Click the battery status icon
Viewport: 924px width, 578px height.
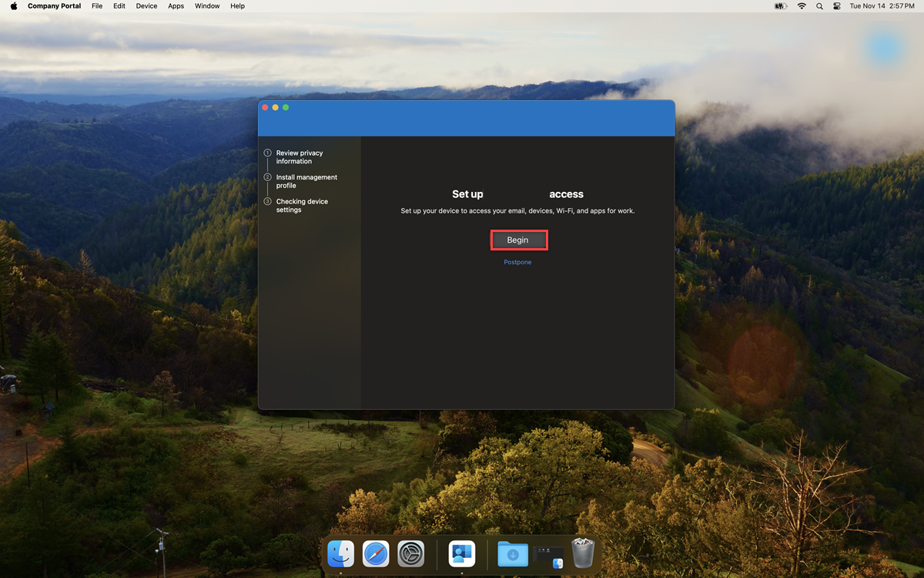[x=780, y=5]
